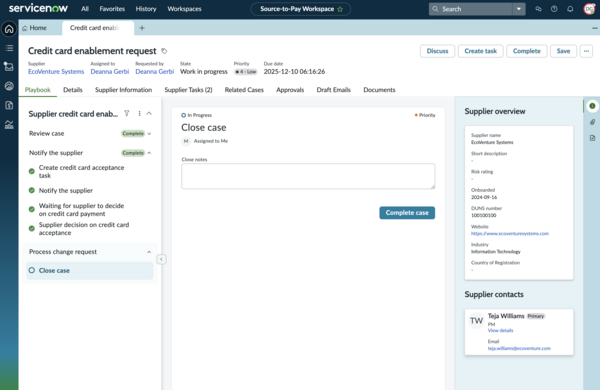Select the Notify the supplier completed activity

coord(66,191)
